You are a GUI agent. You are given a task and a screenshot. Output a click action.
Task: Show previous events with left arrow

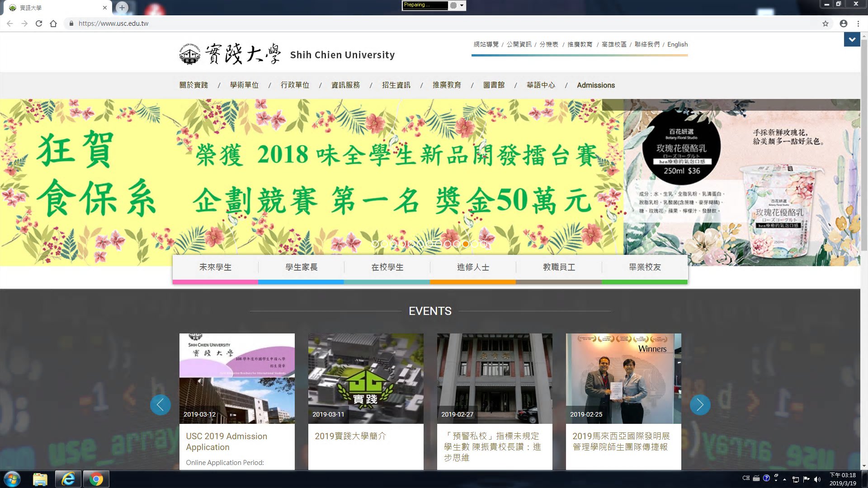point(160,405)
